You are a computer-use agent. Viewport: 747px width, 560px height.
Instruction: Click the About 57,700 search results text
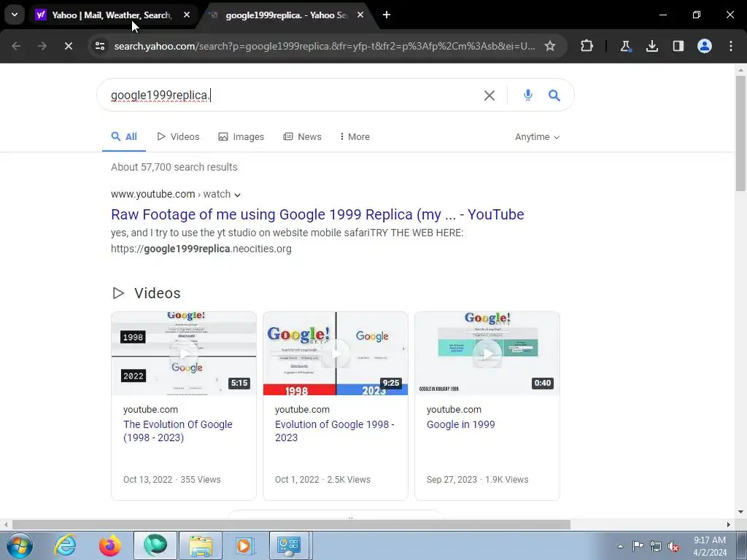click(174, 167)
